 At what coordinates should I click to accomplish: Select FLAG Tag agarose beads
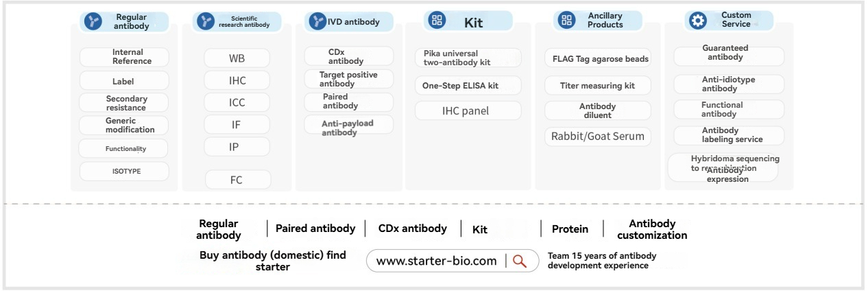[600, 58]
